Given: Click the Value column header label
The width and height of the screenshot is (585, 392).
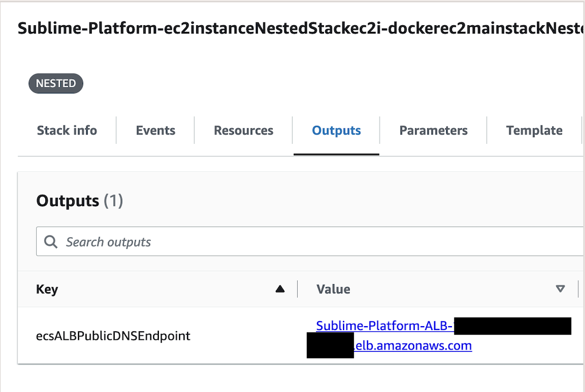Looking at the screenshot, I should click(x=333, y=289).
